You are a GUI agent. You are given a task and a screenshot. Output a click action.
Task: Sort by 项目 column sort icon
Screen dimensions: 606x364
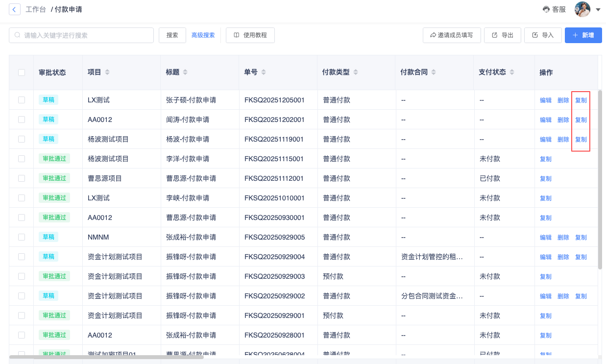(107, 73)
